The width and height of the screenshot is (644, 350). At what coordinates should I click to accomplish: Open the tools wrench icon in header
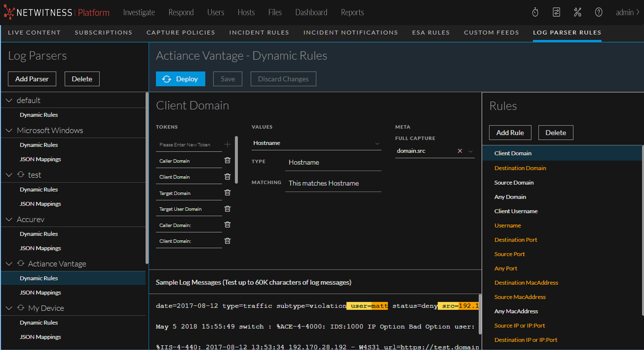[577, 12]
